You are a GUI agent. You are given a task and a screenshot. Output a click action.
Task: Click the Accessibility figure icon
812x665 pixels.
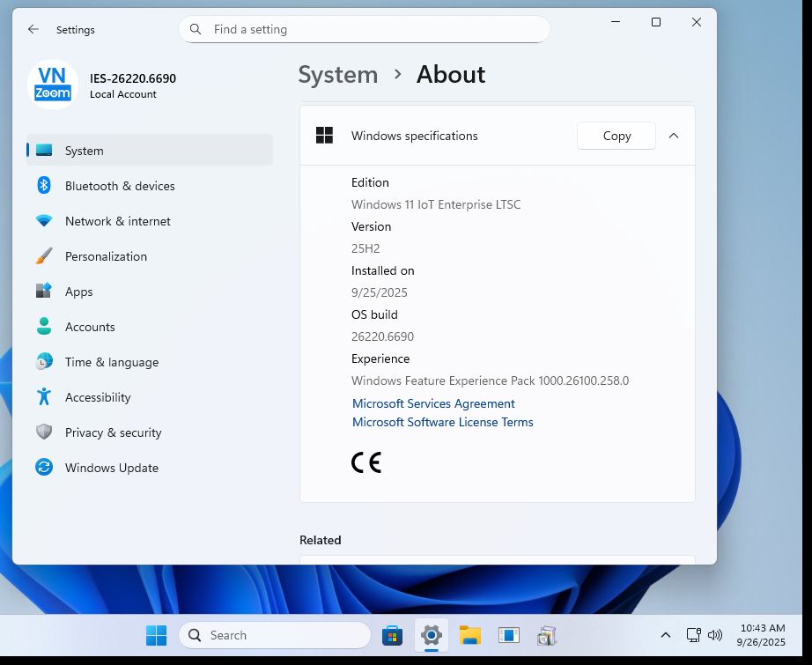(x=44, y=396)
